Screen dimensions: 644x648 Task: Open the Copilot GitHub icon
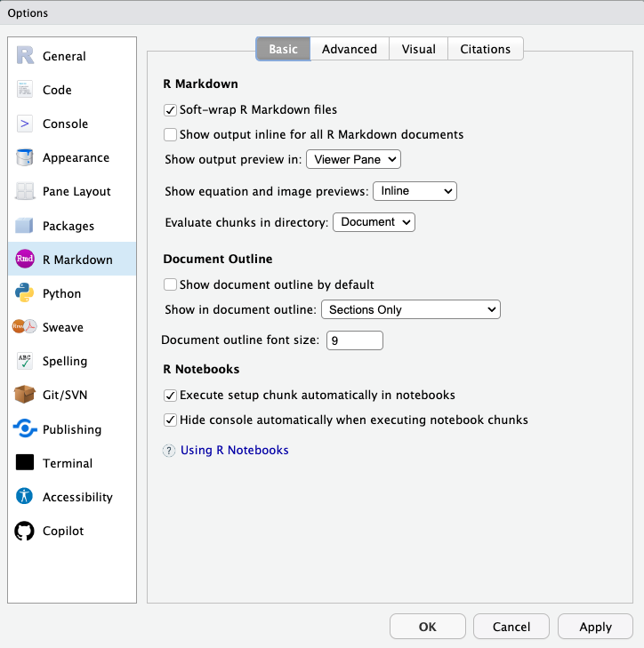click(x=25, y=531)
